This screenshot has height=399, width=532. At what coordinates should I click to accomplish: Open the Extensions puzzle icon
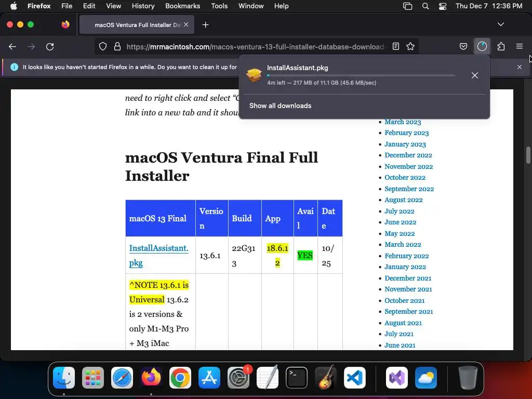[x=501, y=46]
